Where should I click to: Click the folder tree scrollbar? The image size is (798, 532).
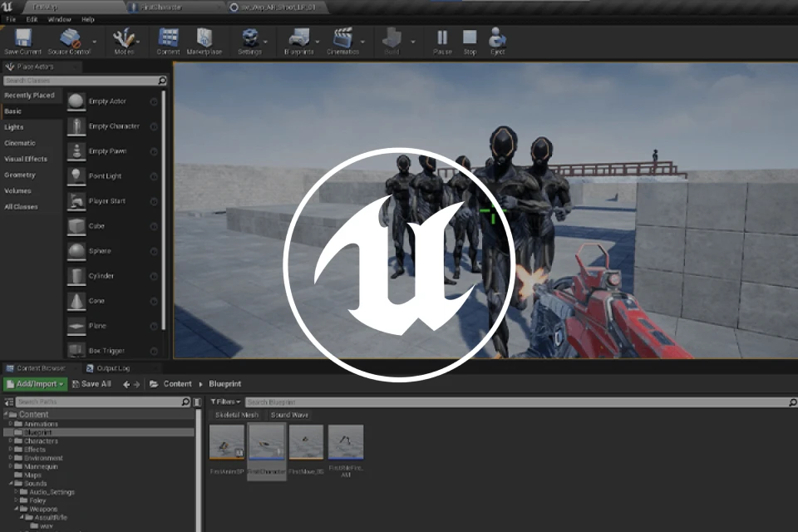(x=199, y=470)
